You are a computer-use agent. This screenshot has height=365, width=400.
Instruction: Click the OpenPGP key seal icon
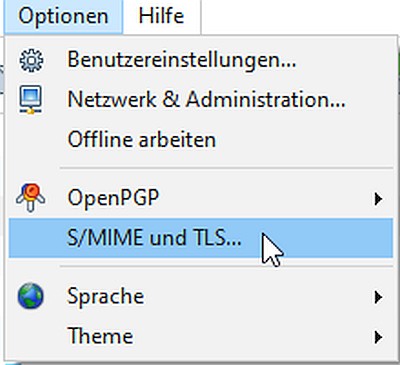pyautogui.click(x=30, y=198)
